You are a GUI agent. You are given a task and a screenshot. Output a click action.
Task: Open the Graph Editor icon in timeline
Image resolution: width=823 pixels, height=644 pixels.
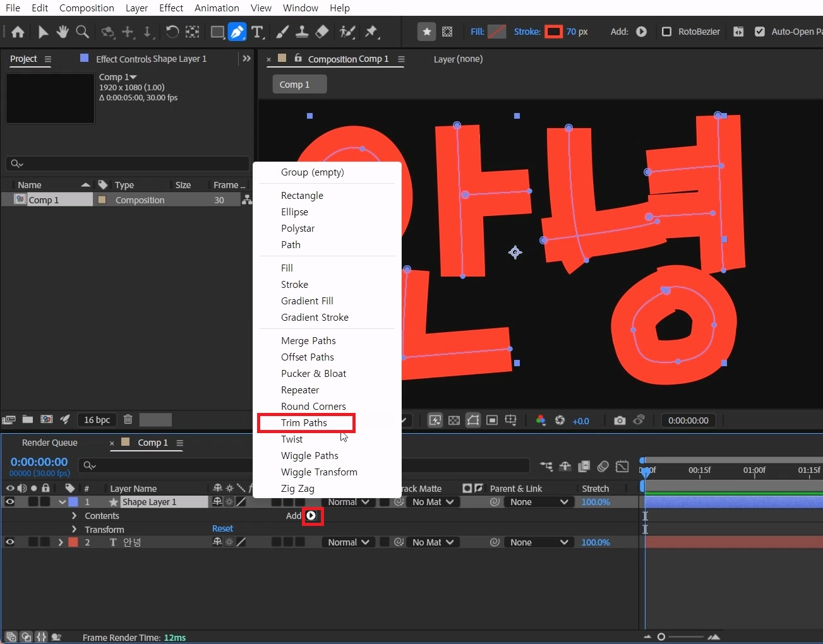(x=622, y=467)
